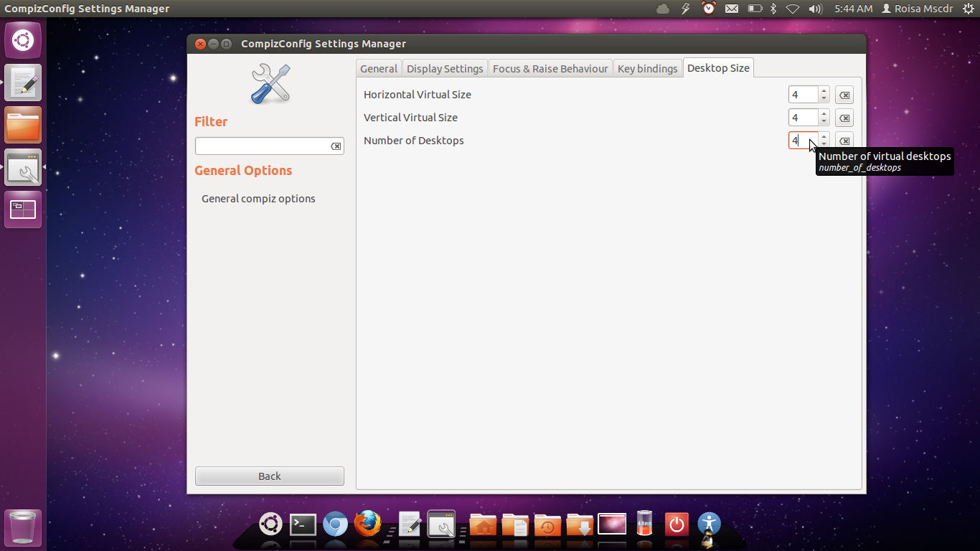Open the accessibility icon in the dock
The height and width of the screenshot is (551, 980).
pyautogui.click(x=709, y=523)
